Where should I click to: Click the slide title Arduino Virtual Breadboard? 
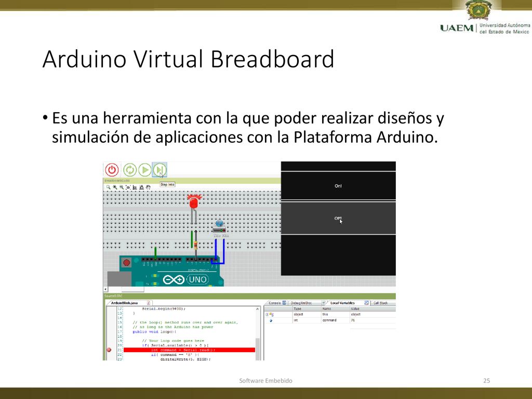(188, 59)
